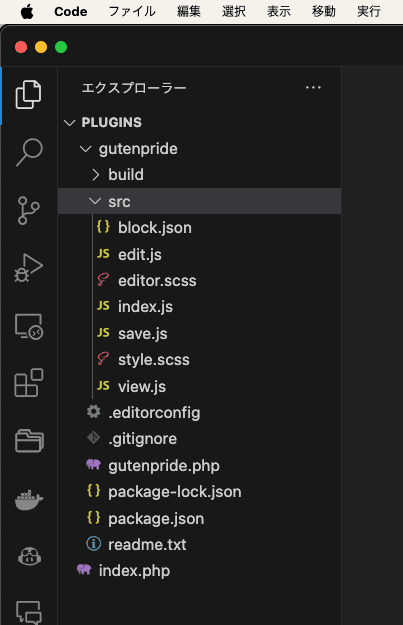The height and width of the screenshot is (625, 403).
Task: Open the Apple menu
Action: [27, 12]
